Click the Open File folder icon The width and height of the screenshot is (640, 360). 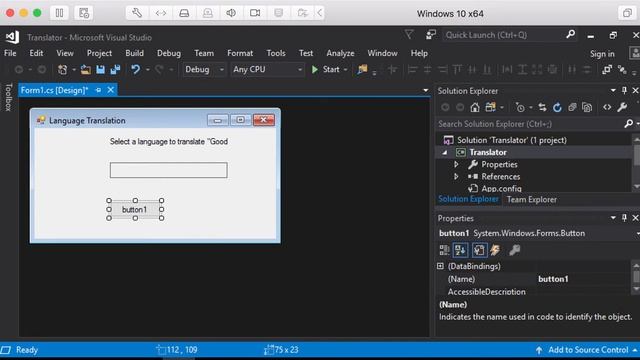click(x=86, y=69)
